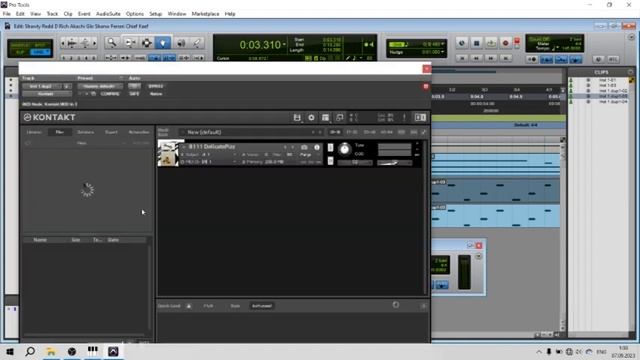640x360 pixels.
Task: Open the plugin Preset factory default dropdown
Action: coord(100,86)
